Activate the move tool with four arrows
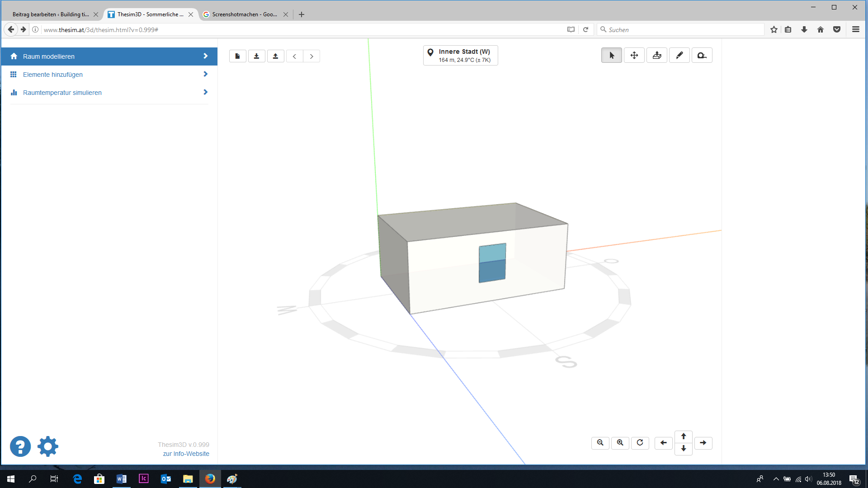 (634, 56)
